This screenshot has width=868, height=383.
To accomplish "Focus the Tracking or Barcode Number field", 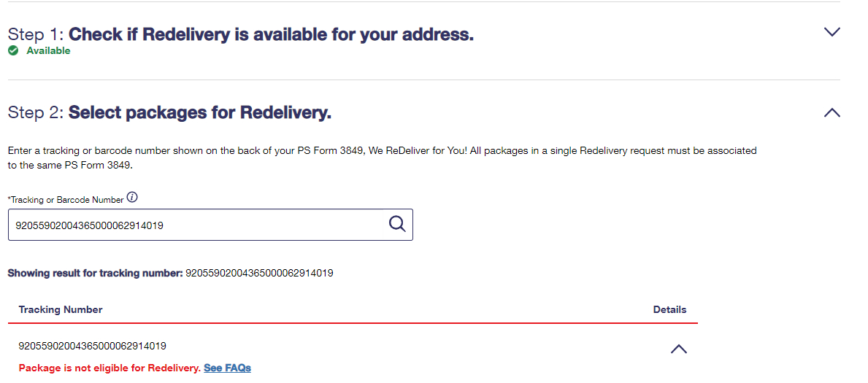I will 210,225.
